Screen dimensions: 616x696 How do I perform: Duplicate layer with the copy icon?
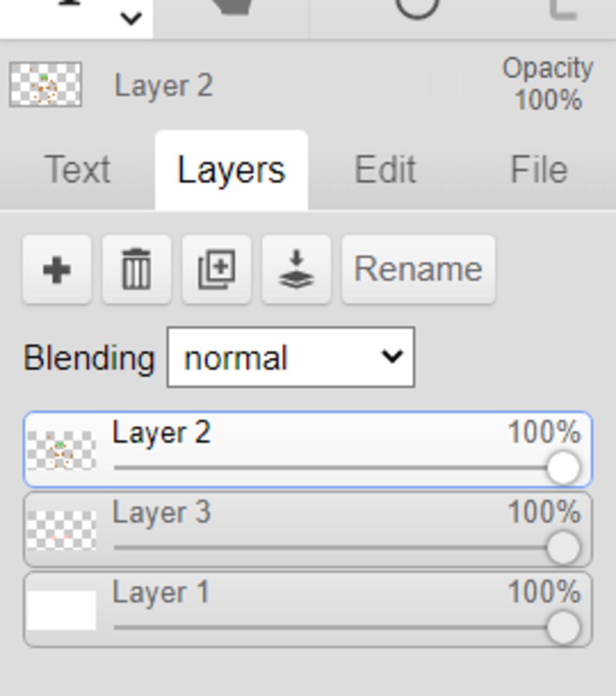coord(217,270)
